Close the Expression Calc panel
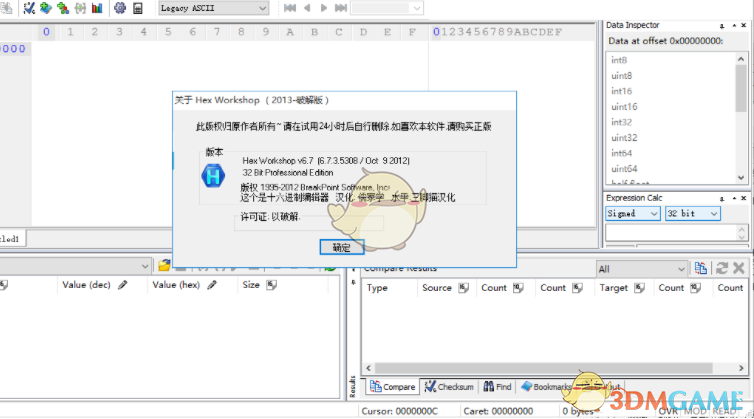The height and width of the screenshot is (419, 754). click(x=744, y=198)
